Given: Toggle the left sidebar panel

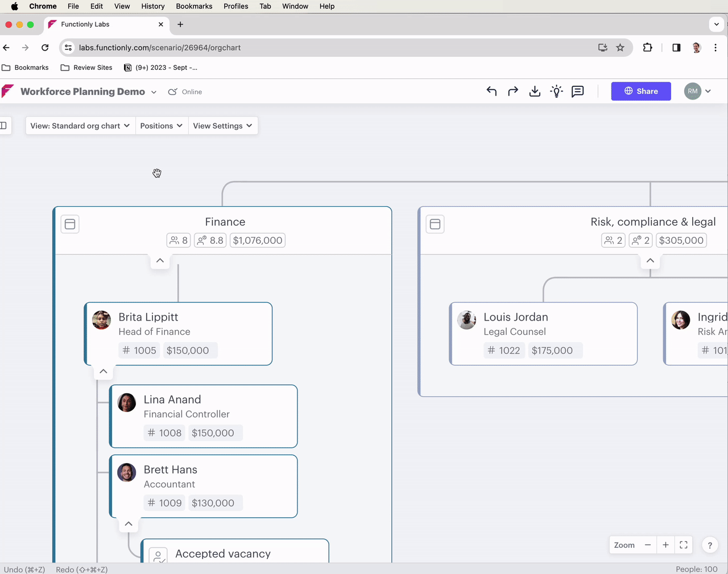Looking at the screenshot, I should [x=3, y=126].
